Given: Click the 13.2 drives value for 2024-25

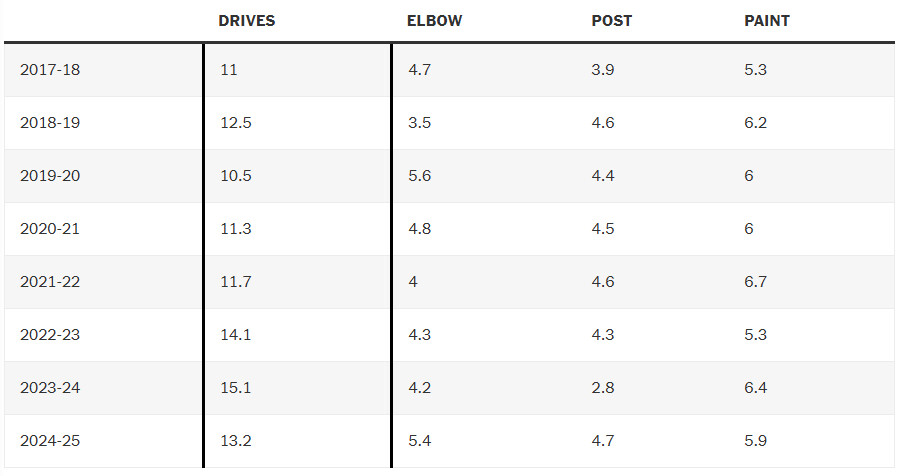Looking at the screenshot, I should pyautogui.click(x=234, y=441).
